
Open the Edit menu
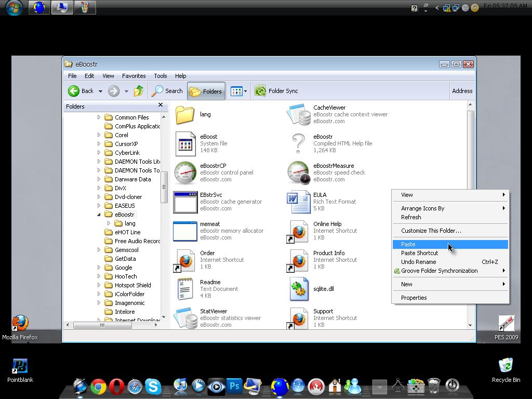pos(89,76)
